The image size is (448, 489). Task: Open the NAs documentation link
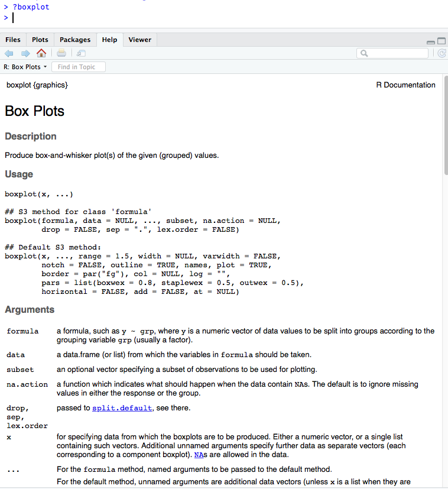200,455
